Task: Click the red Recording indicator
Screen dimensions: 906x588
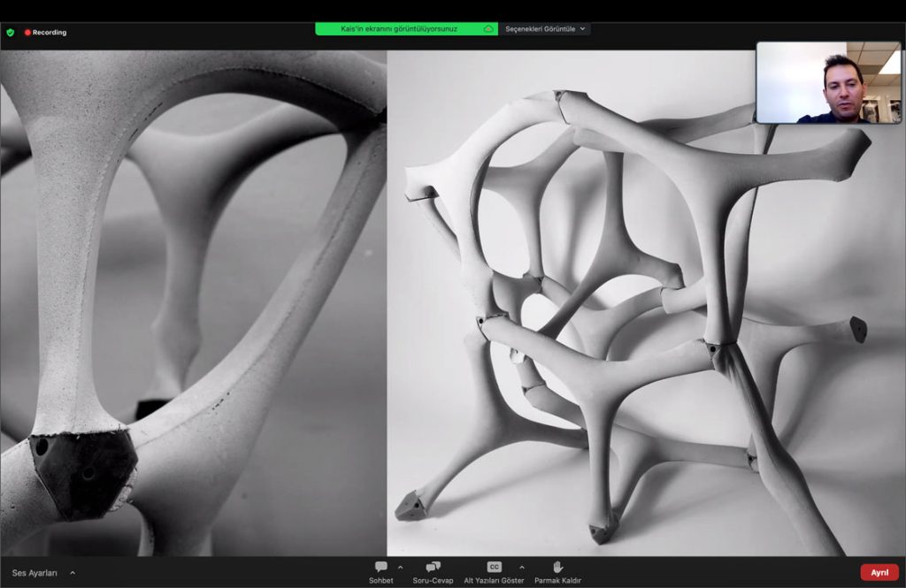Action: click(46, 33)
